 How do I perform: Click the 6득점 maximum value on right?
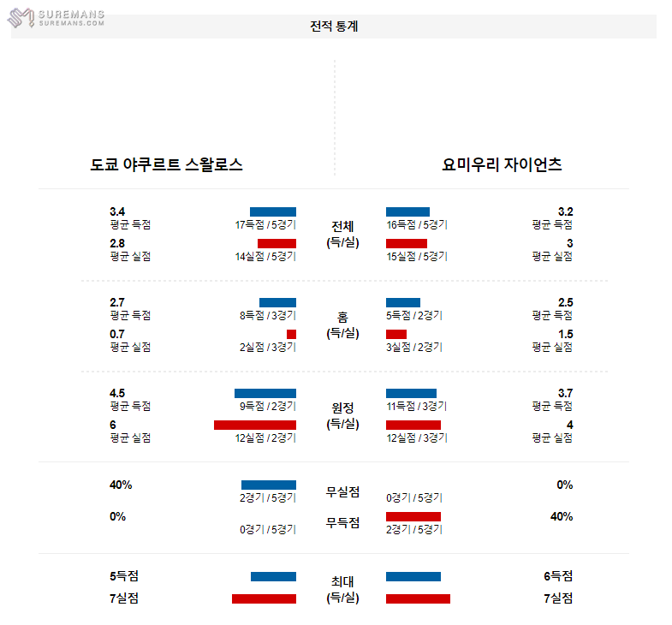tap(556, 576)
